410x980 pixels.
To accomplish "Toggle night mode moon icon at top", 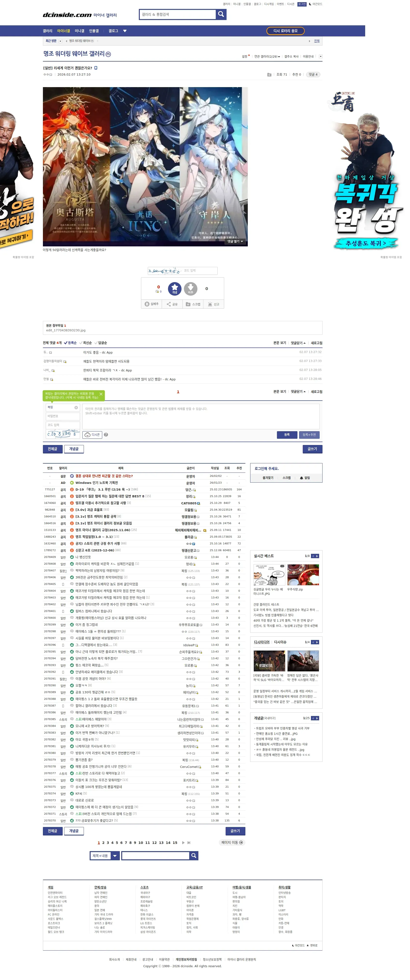I will tap(310, 4).
